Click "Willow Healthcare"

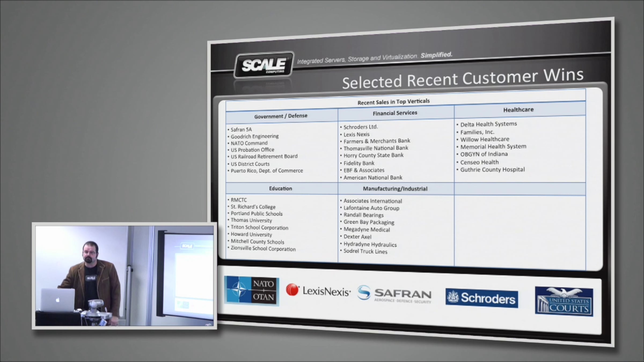[485, 139]
